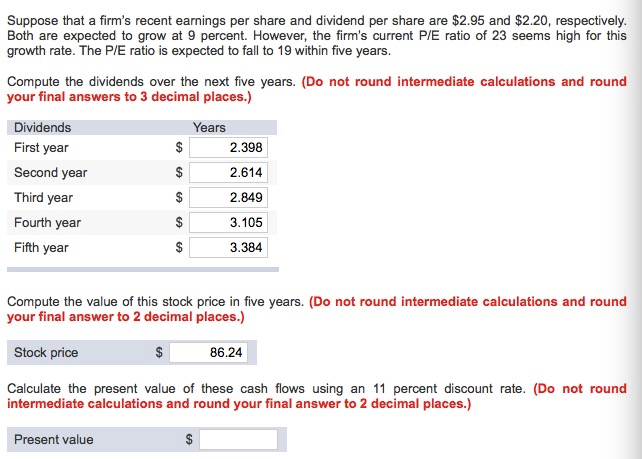
Task: Click the Present value label
Action: (x=54, y=439)
